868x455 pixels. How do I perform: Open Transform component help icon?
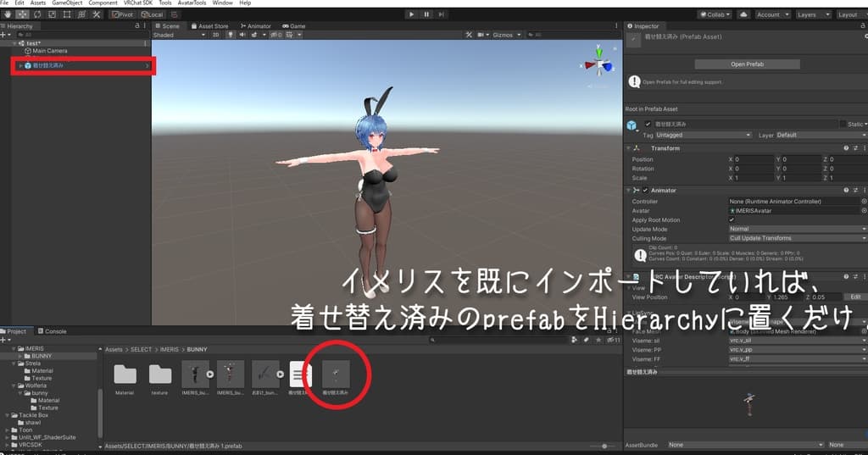pyautogui.click(x=846, y=148)
